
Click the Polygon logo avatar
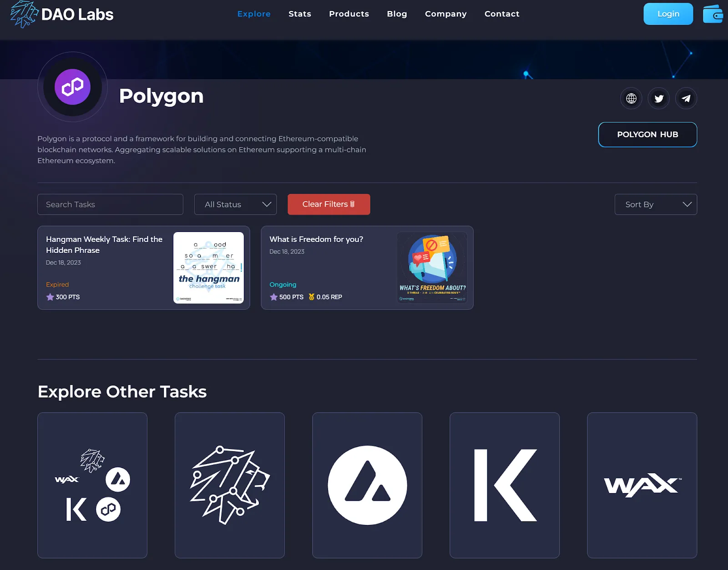click(73, 87)
